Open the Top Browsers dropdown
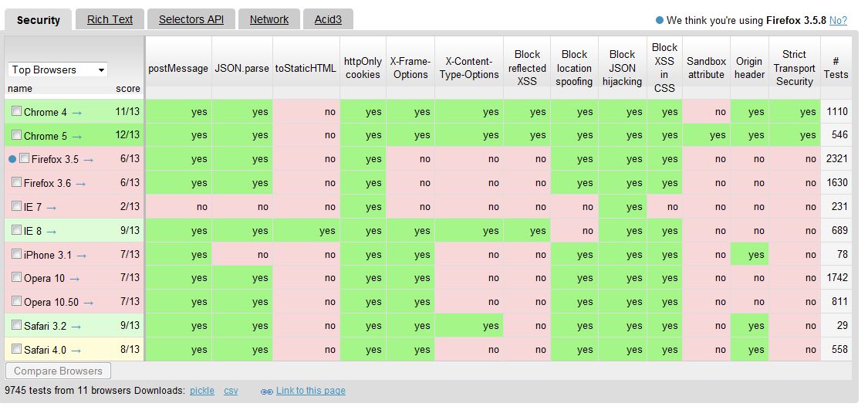Screen dimensions: 868x417 (58, 69)
